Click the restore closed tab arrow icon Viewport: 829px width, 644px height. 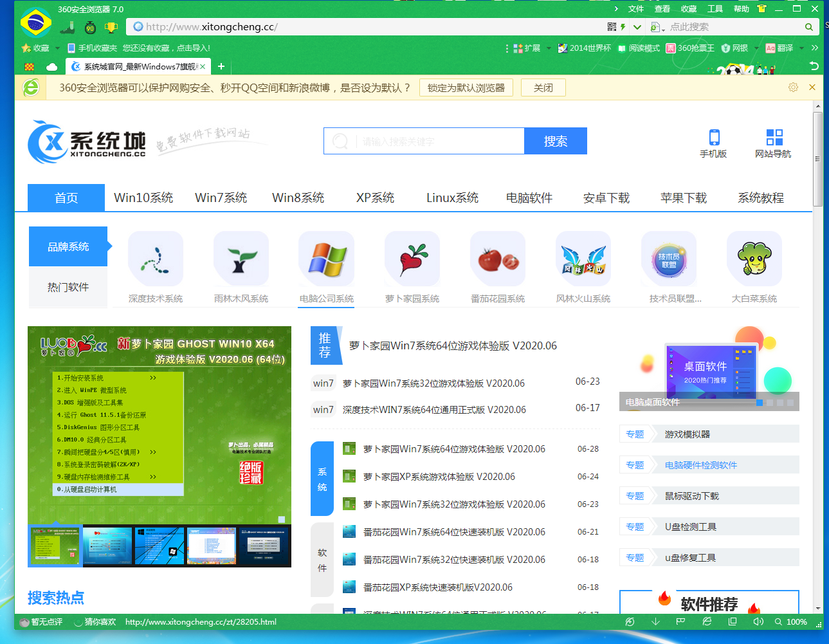[814, 66]
